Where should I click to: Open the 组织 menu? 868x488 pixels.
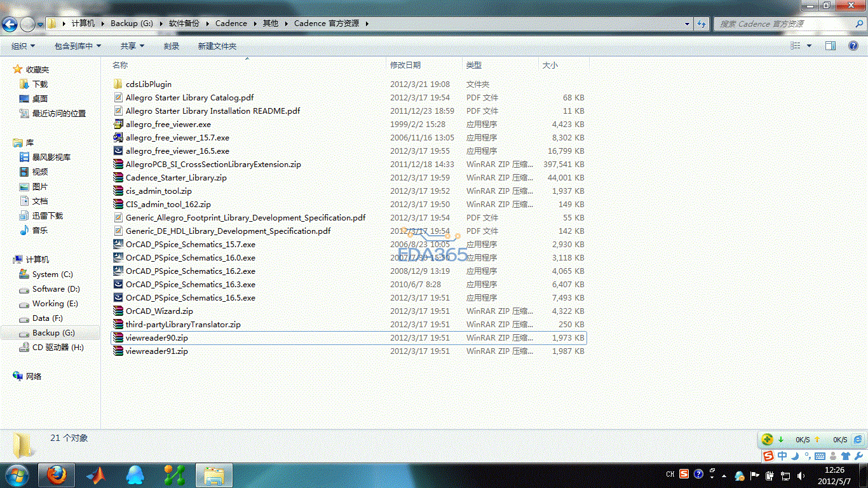[x=24, y=46]
